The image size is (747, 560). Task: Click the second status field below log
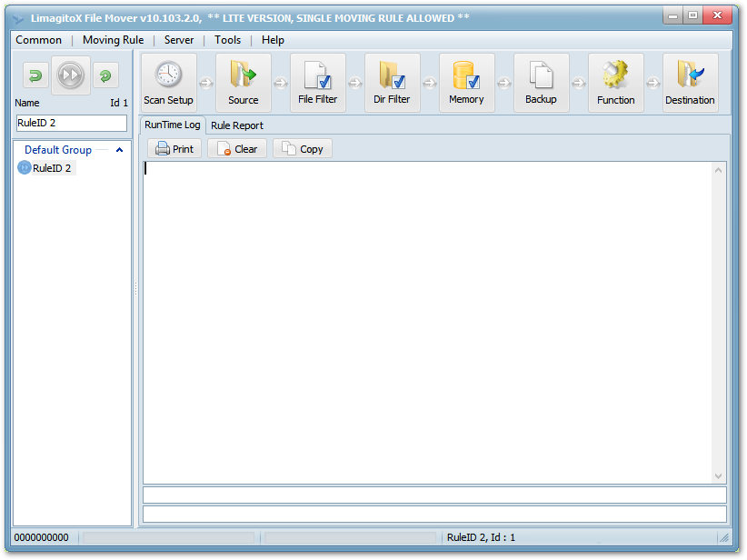tap(434, 515)
